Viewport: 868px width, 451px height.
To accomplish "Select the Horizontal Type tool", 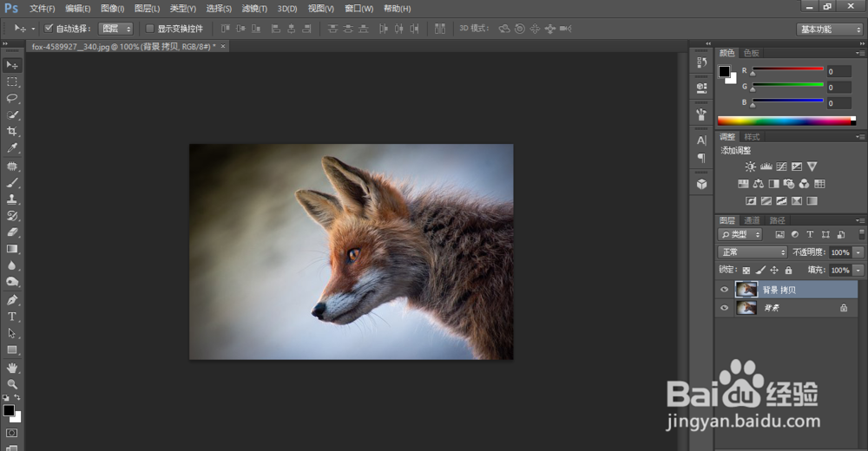I will pos(12,317).
